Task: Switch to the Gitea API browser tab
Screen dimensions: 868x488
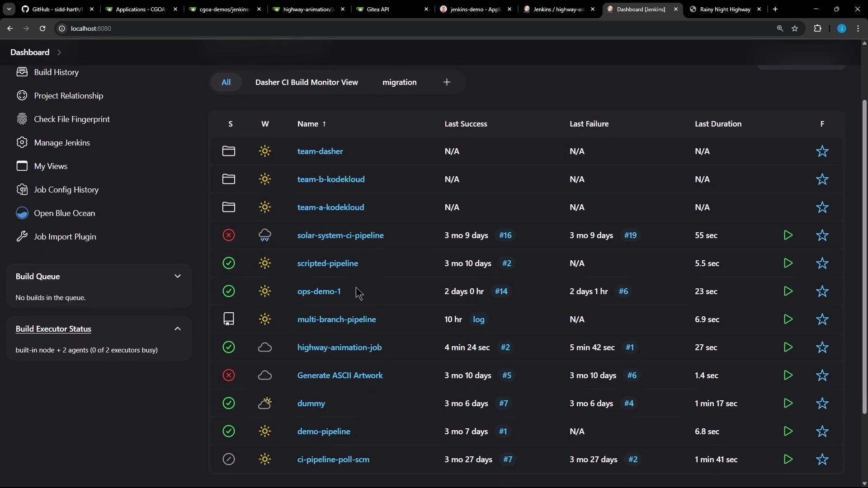Action: 392,9
